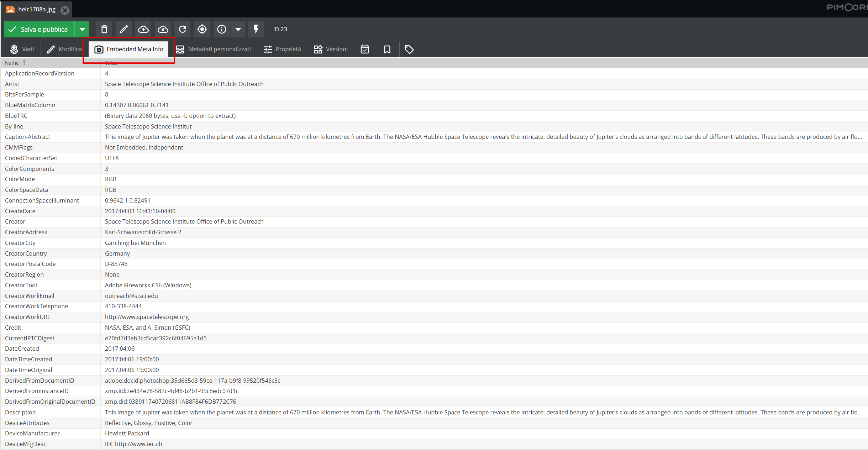Click the reload refresh icon

click(x=183, y=29)
